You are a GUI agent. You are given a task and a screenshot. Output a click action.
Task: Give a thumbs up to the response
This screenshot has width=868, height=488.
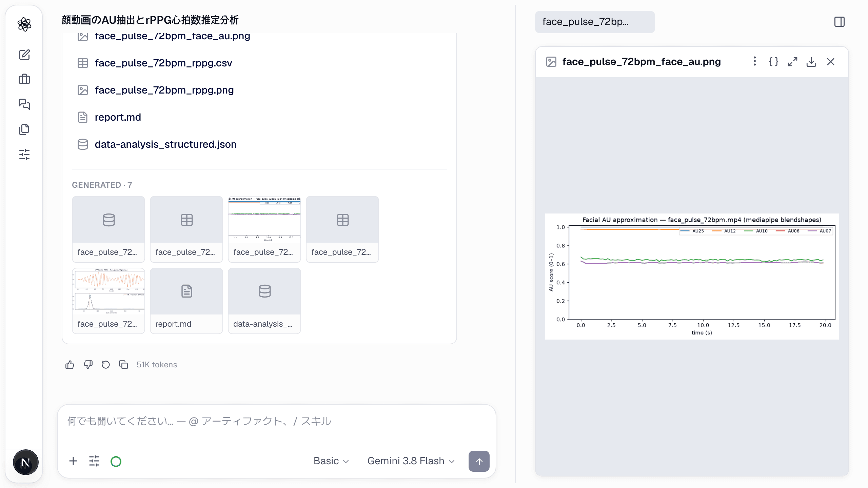(70, 365)
